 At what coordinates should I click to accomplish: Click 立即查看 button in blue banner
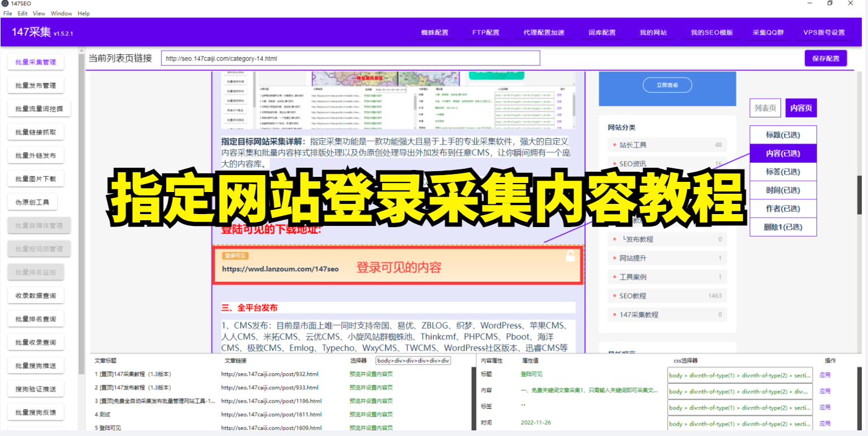click(667, 85)
